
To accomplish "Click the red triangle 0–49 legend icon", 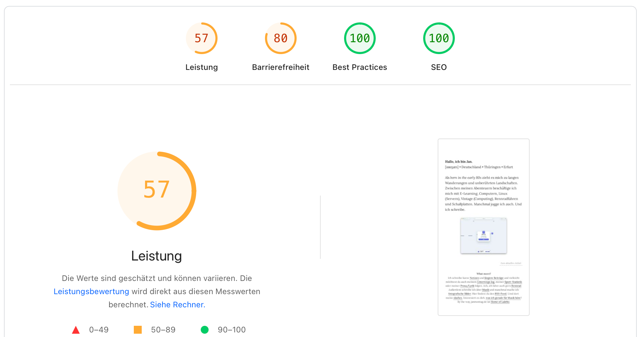I will pyautogui.click(x=76, y=329).
